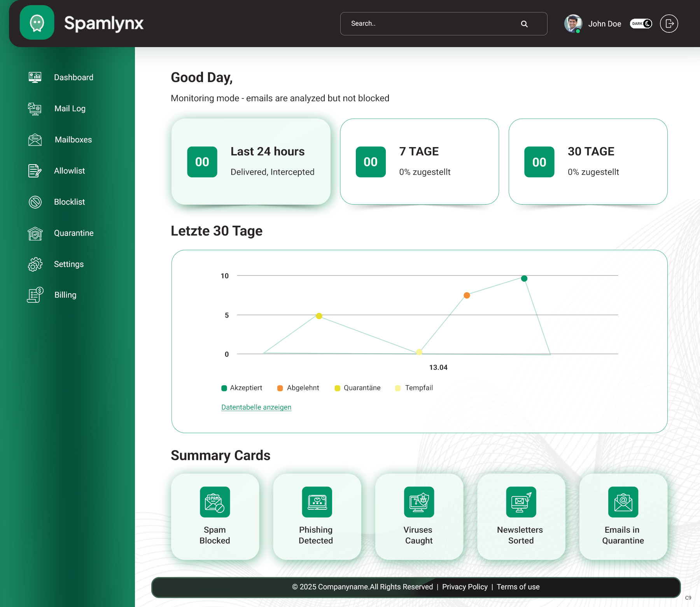Image resolution: width=700 pixels, height=607 pixels.
Task: Click the Spam Blocked card label
Action: point(215,535)
